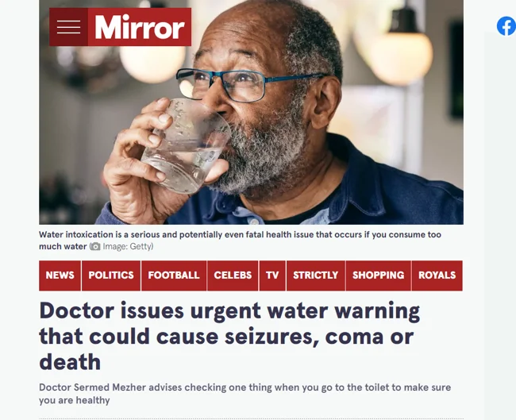Click the camera icon in caption
516x420 pixels.
[x=95, y=246]
